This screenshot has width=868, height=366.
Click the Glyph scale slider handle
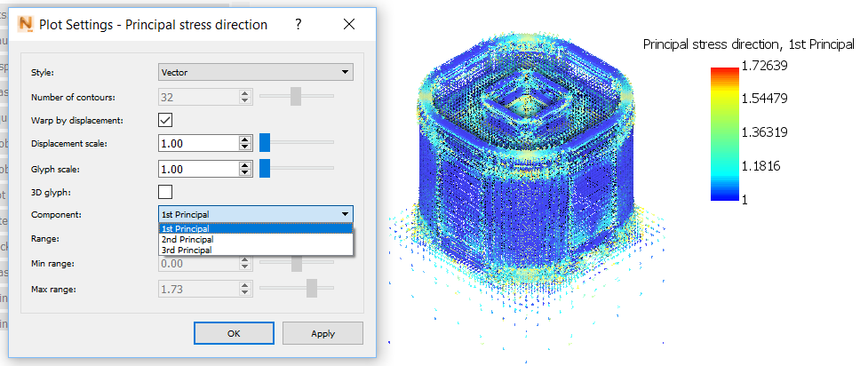click(x=265, y=168)
